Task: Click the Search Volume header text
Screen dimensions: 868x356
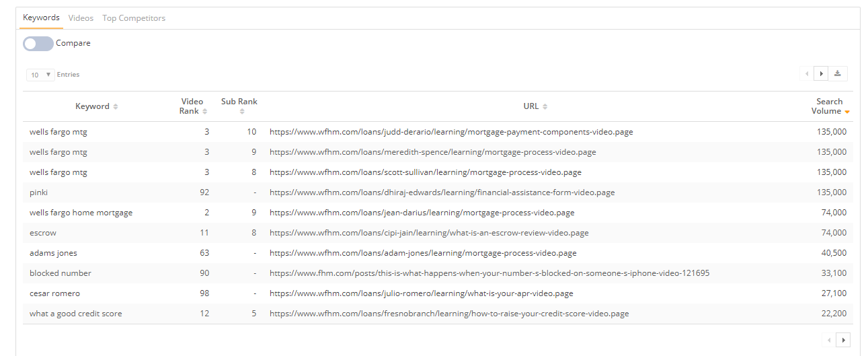Action: point(828,106)
